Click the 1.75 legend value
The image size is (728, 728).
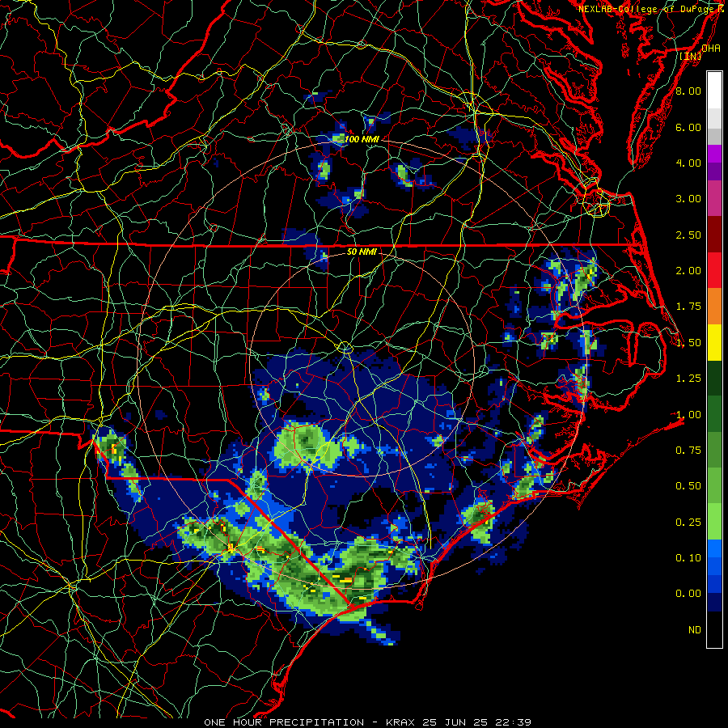point(688,307)
